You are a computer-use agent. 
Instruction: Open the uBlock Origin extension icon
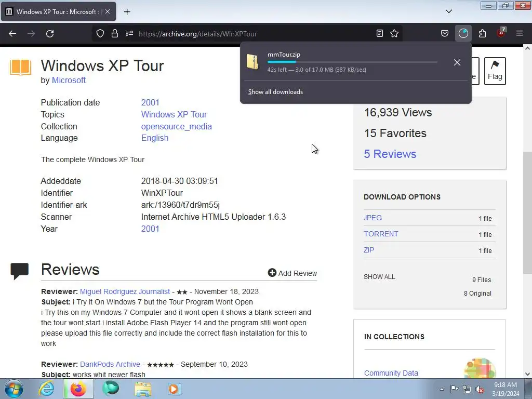(501, 33)
